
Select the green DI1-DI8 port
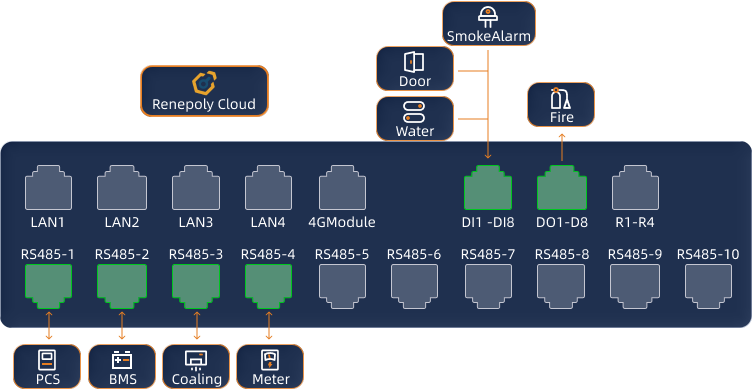click(x=488, y=188)
